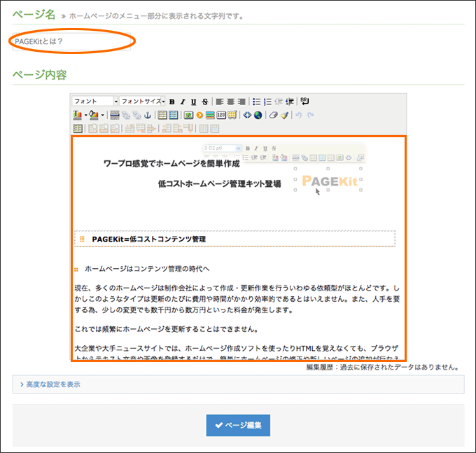The width and height of the screenshot is (476, 453).
Task: Click the blue table layout icon
Action: 174,115
